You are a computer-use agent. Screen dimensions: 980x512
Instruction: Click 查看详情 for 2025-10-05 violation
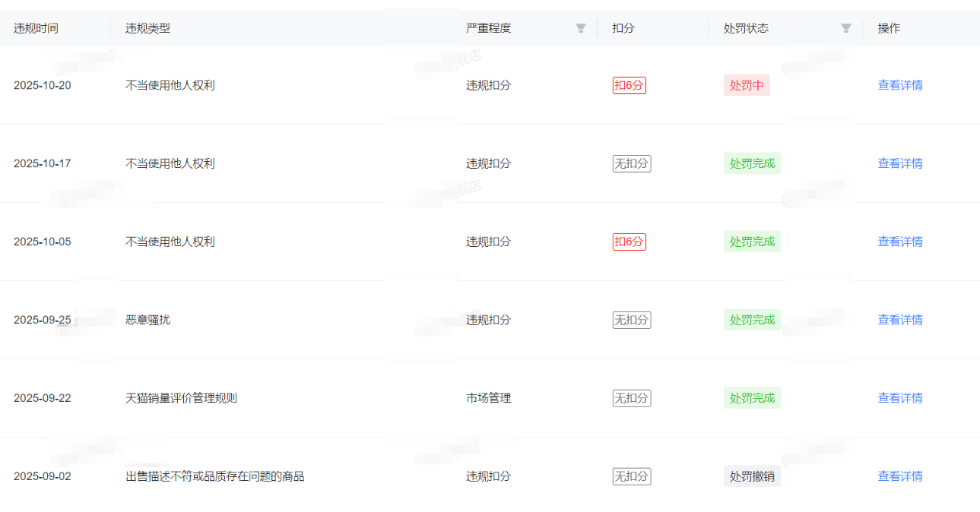point(900,242)
